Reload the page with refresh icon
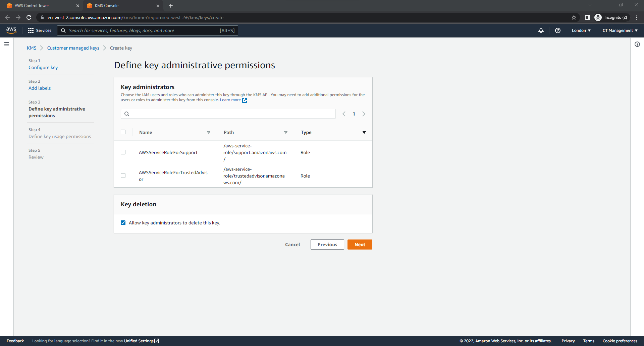The height and width of the screenshot is (346, 644). 29,17
